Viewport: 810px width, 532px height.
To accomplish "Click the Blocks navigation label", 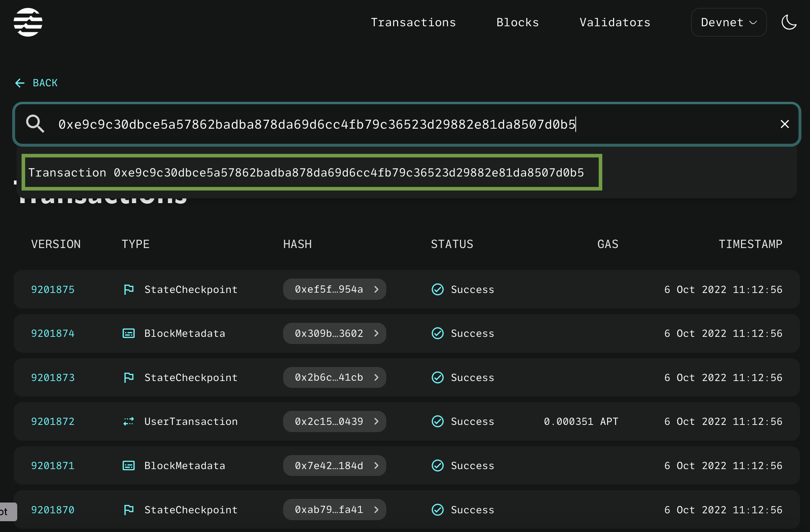I will pyautogui.click(x=517, y=22).
